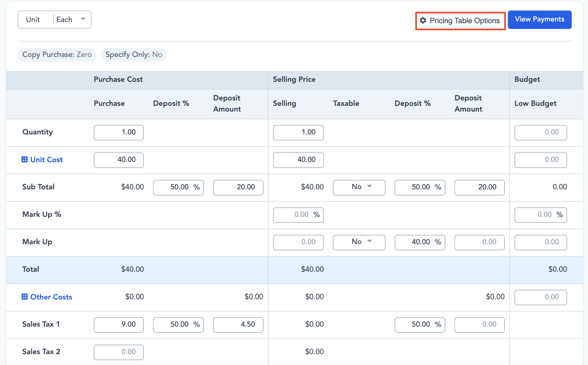Screen dimensions: 588x365
Task: Click the Mark Up Low Budget field
Action: [x=541, y=242]
